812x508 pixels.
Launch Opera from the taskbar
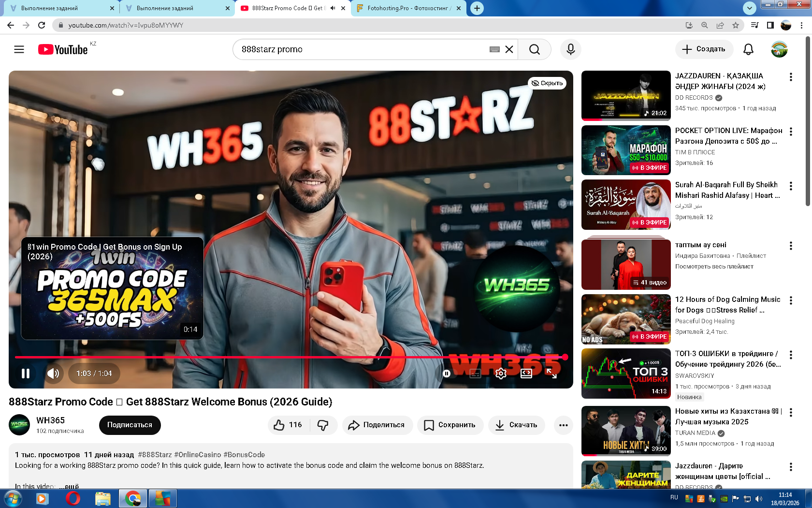pos(73,498)
